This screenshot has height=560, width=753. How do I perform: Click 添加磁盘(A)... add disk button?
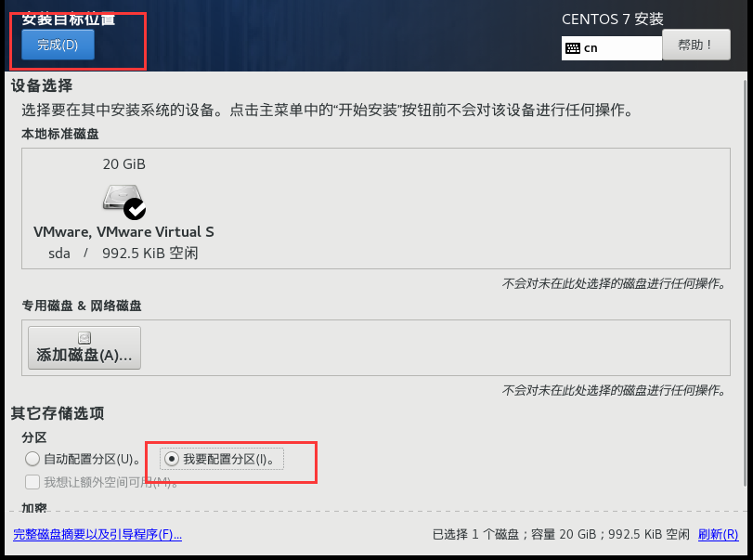click(x=84, y=347)
